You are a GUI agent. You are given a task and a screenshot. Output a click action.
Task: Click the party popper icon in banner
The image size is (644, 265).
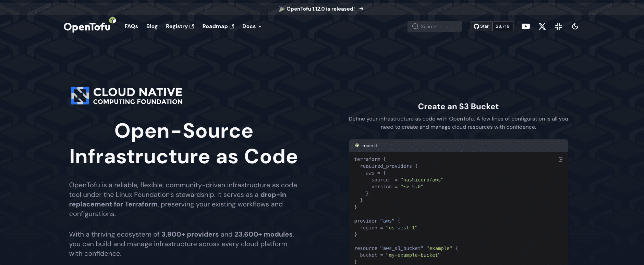[x=282, y=9]
